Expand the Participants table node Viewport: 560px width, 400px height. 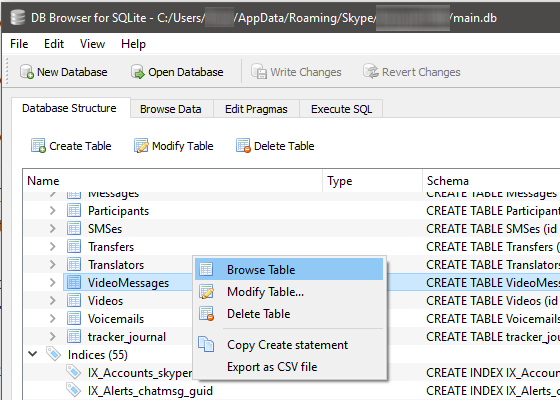click(x=52, y=211)
